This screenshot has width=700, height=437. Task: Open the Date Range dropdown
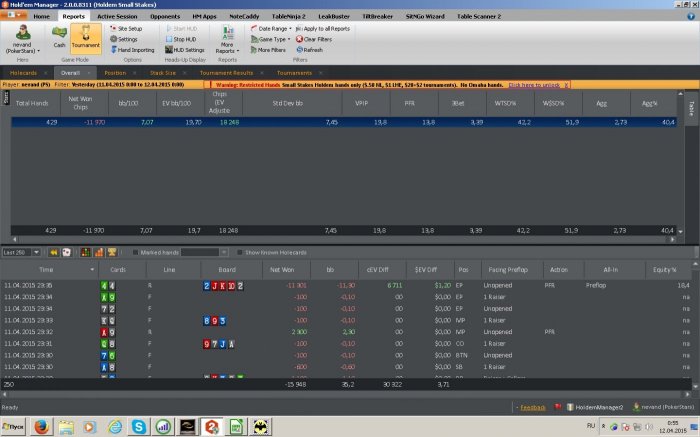(x=271, y=29)
